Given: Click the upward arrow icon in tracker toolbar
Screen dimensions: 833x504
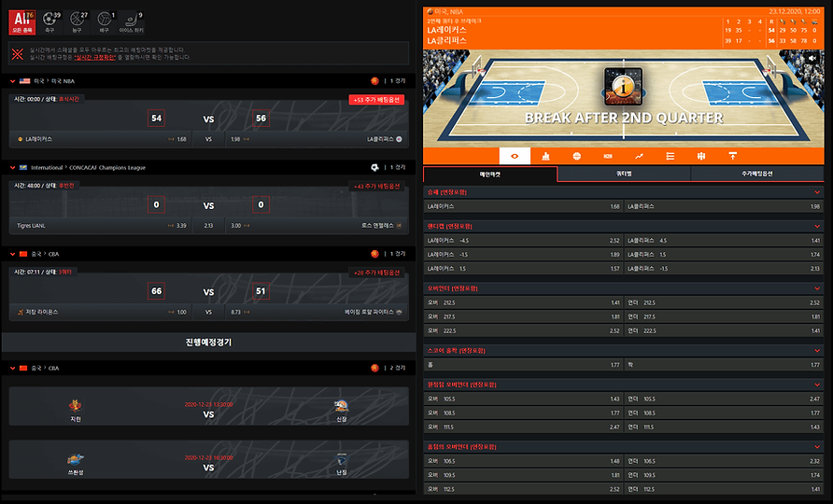Looking at the screenshot, I should (732, 156).
